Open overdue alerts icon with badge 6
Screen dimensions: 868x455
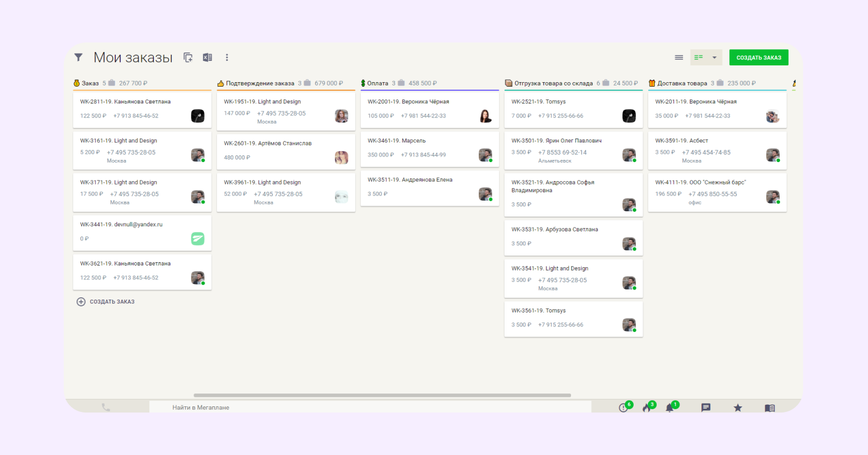click(x=624, y=407)
